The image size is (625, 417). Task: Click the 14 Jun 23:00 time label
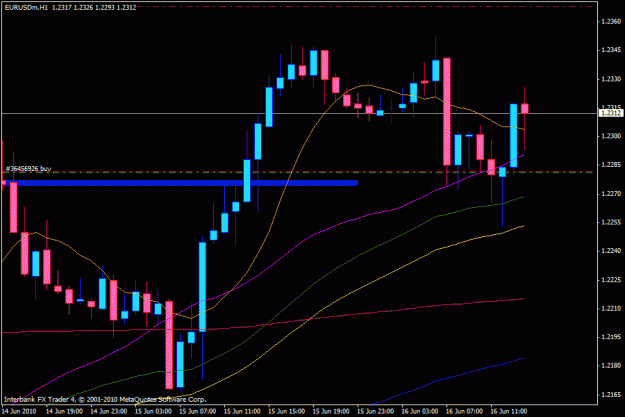tap(109, 411)
